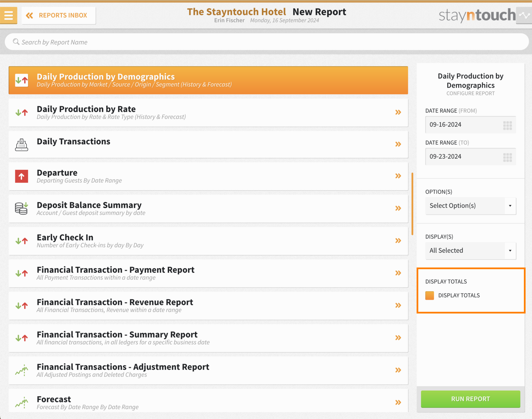This screenshot has height=419, width=532.
Task: Expand Financial Transactions - Adjustment Report chevron
Action: pyautogui.click(x=398, y=370)
